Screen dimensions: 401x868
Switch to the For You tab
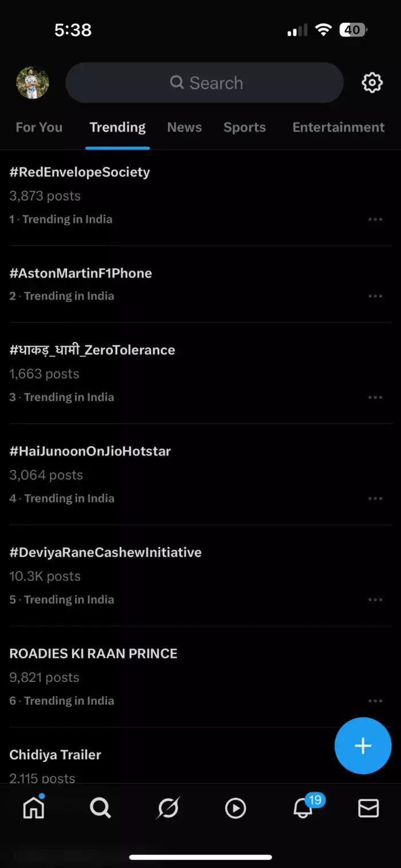tap(39, 127)
